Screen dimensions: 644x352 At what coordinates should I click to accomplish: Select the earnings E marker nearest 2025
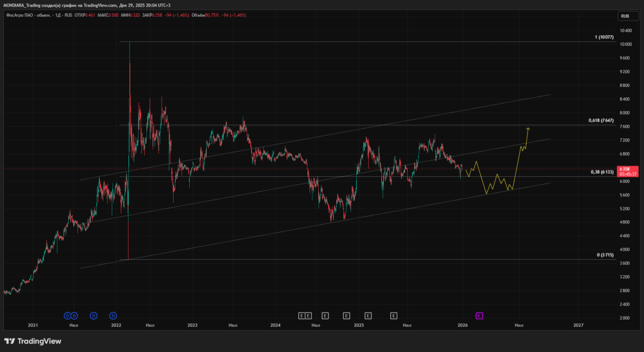[368, 315]
